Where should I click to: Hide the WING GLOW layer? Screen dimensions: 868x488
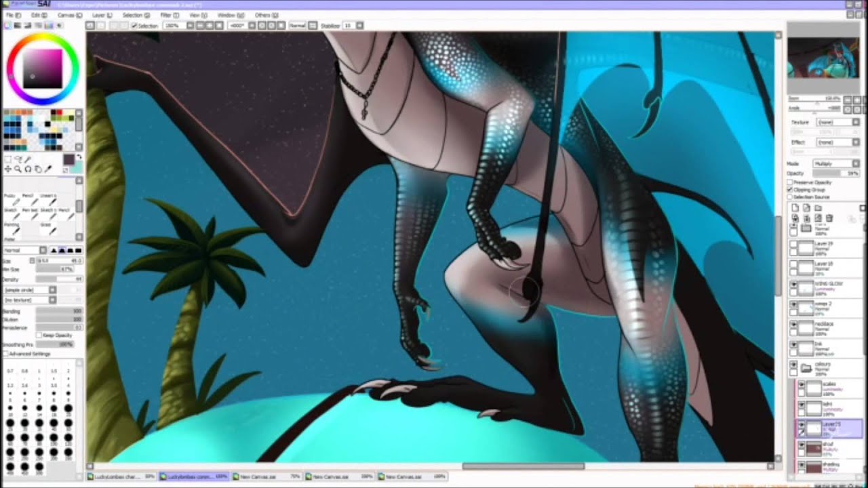[x=793, y=285]
